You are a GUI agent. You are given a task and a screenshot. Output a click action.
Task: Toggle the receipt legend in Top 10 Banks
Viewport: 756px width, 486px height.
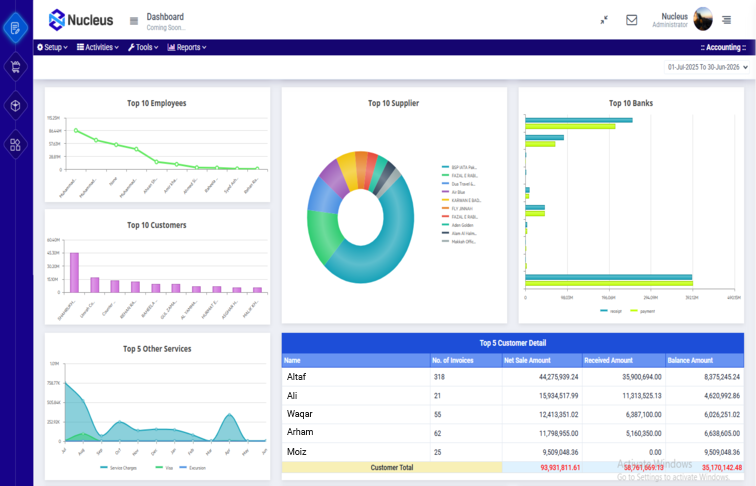(x=611, y=311)
